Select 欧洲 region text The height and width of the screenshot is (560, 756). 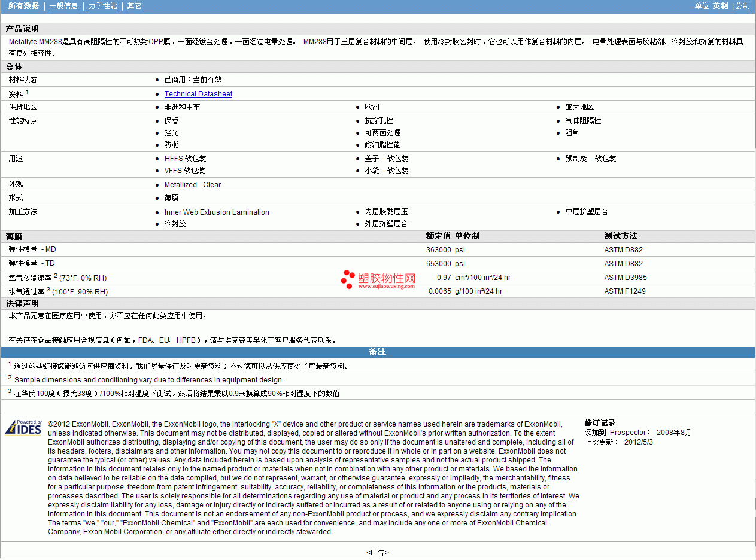tap(372, 107)
